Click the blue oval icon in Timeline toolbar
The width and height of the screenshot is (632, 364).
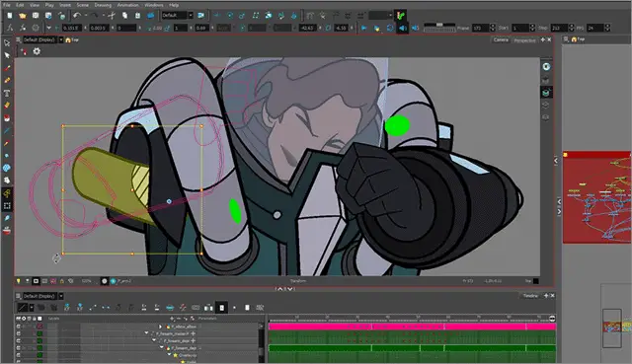[x=170, y=308]
